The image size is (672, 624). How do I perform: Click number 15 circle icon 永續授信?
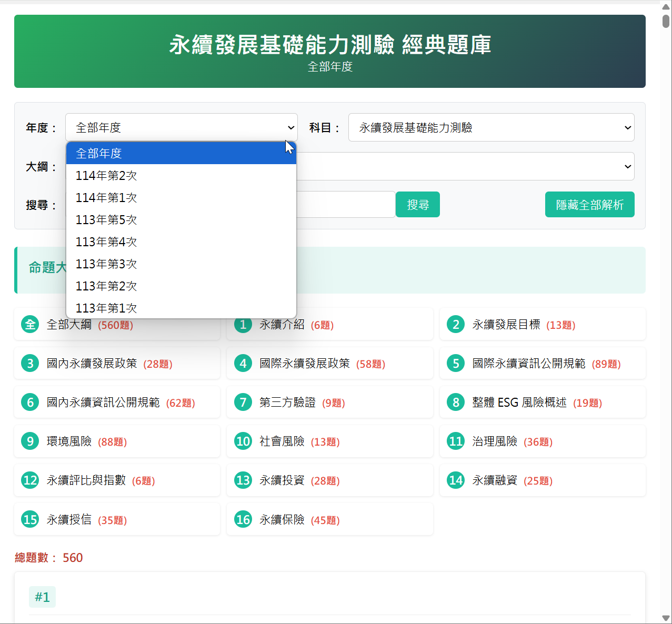[x=30, y=520]
